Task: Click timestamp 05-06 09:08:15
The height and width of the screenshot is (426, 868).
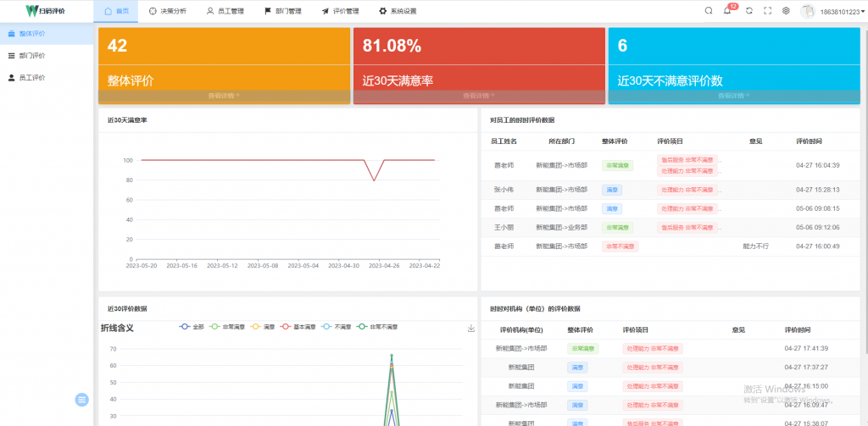Action: pos(818,208)
